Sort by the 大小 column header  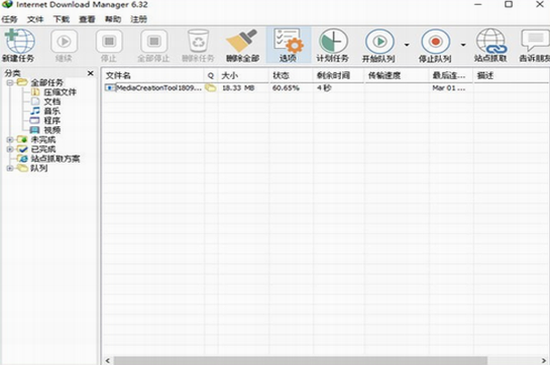coord(243,75)
